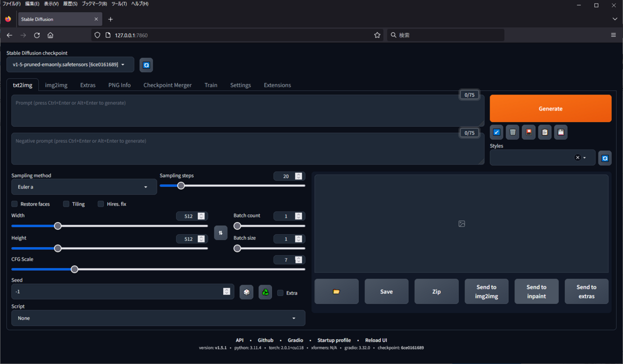List all tabs chevron in tab bar
Screen dimensions: 623x364
pyautogui.click(x=615, y=19)
